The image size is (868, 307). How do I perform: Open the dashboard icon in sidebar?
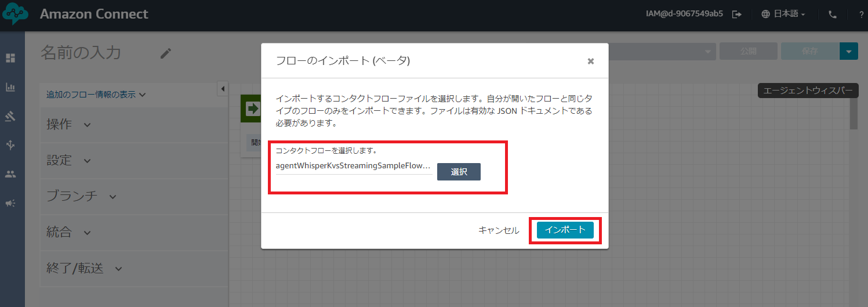click(10, 58)
